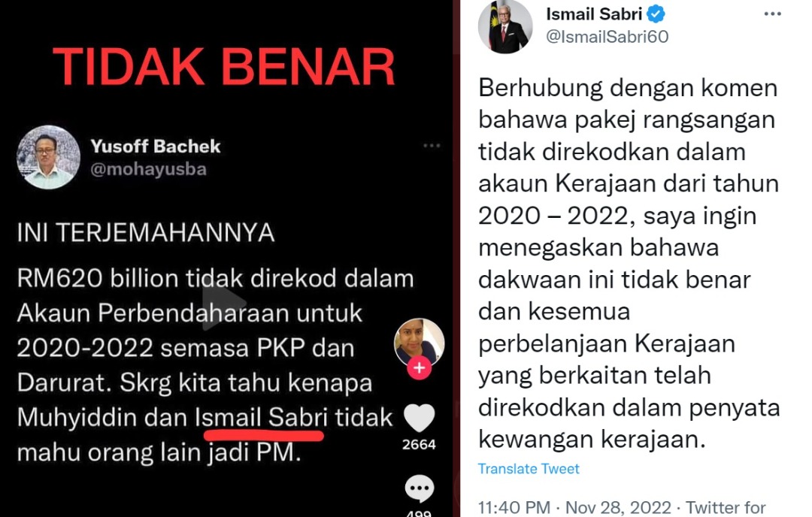Click Ismail Sabri's blue verified badge
The height and width of the screenshot is (517, 812).
[656, 14]
